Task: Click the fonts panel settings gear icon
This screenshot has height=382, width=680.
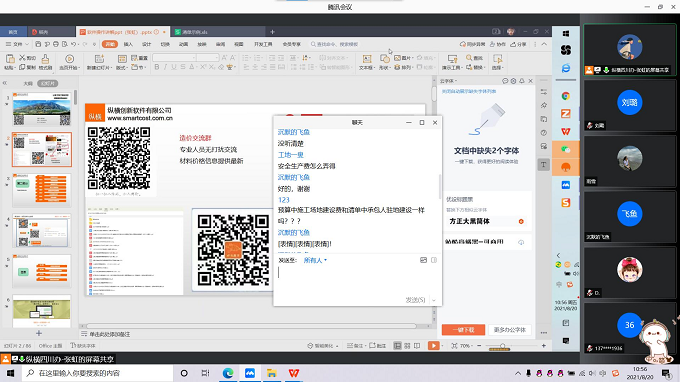Action: tap(513, 81)
